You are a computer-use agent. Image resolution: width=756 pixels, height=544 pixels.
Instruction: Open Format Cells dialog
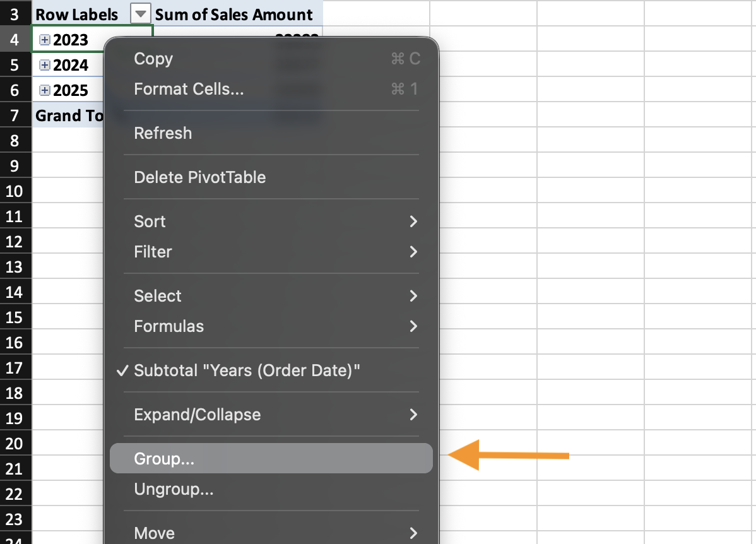click(189, 89)
